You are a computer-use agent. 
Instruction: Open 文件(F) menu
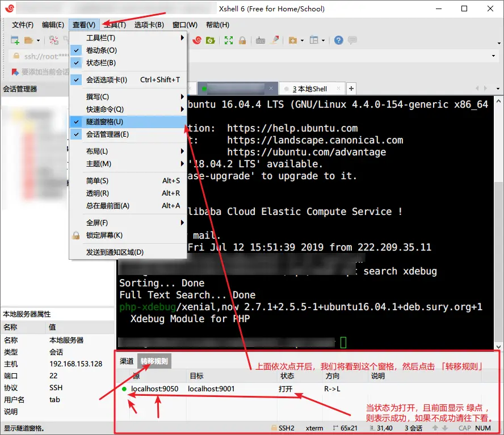23,25
